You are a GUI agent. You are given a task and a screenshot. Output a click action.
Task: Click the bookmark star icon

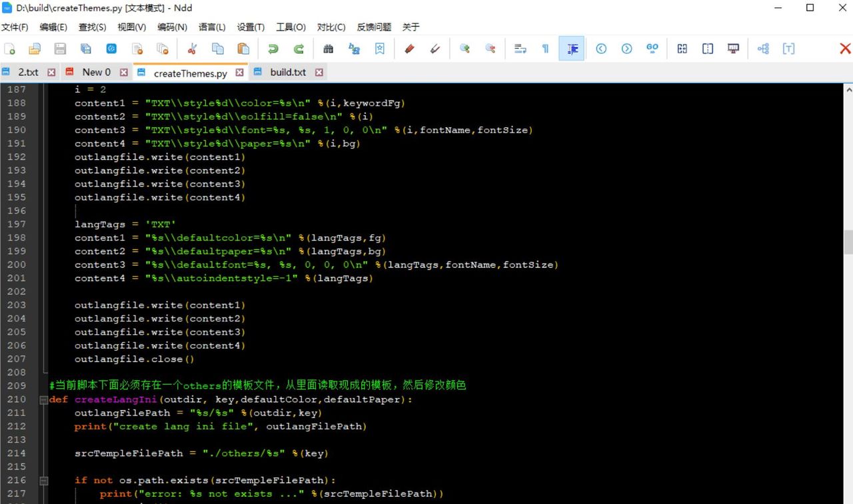click(x=380, y=49)
